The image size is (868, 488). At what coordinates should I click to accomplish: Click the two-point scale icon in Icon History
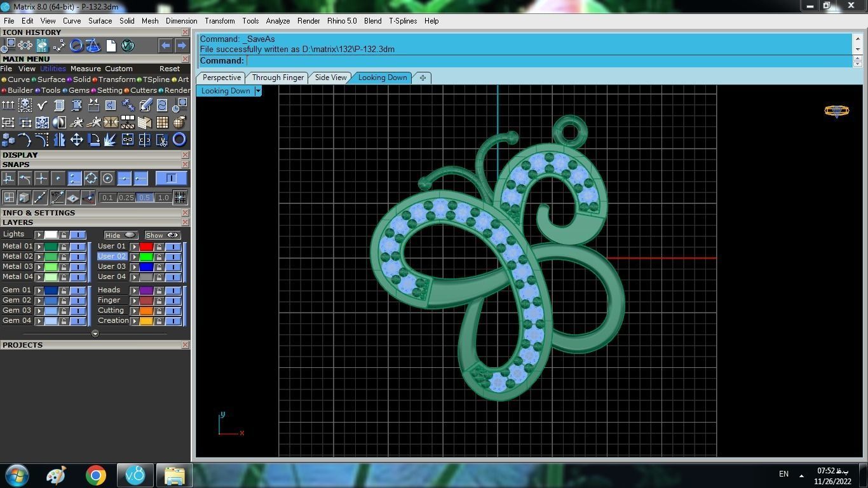point(59,46)
